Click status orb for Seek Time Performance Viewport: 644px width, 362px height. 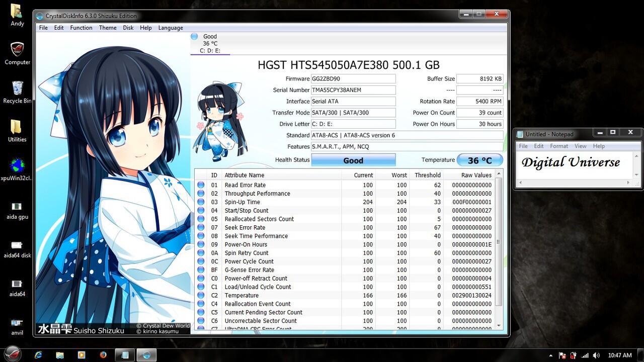pyautogui.click(x=201, y=236)
